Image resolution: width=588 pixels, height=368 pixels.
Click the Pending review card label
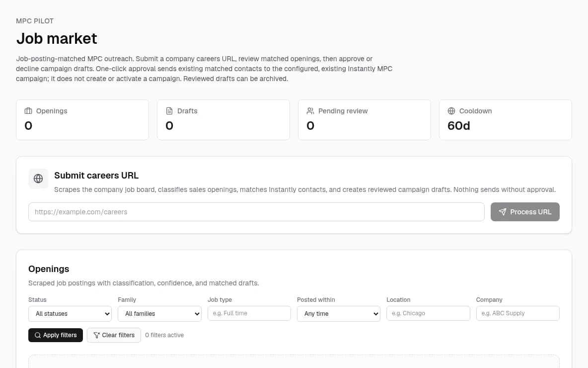click(343, 111)
